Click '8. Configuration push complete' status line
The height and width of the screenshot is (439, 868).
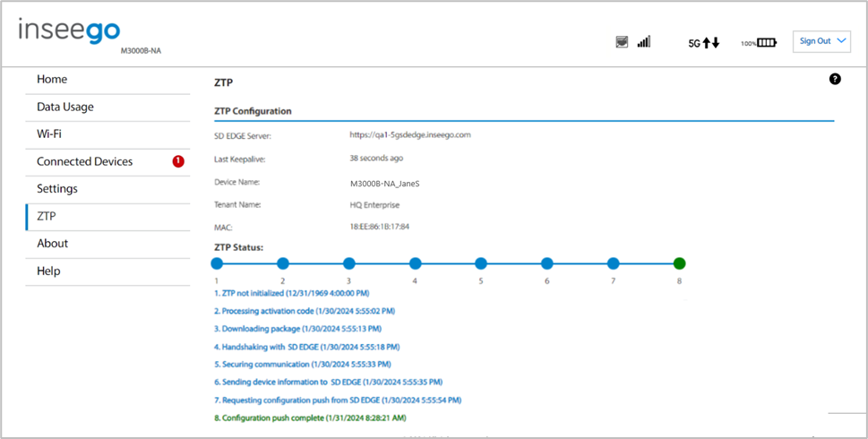tap(311, 418)
